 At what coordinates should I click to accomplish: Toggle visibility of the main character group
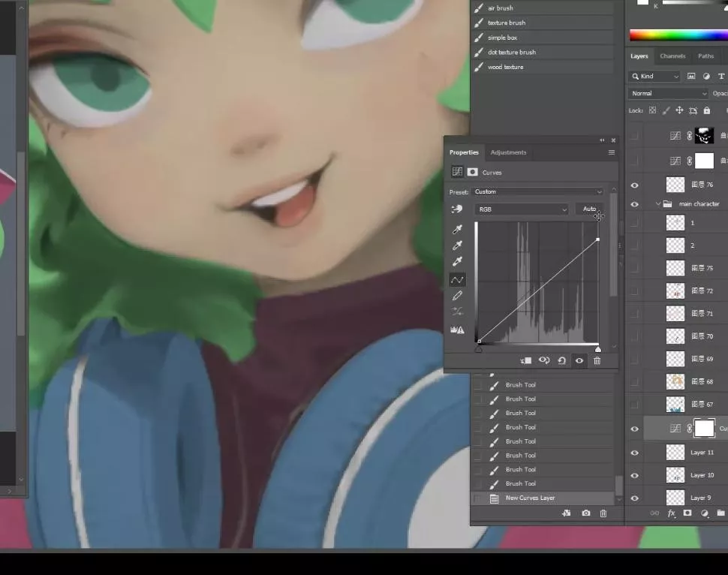[x=635, y=204]
